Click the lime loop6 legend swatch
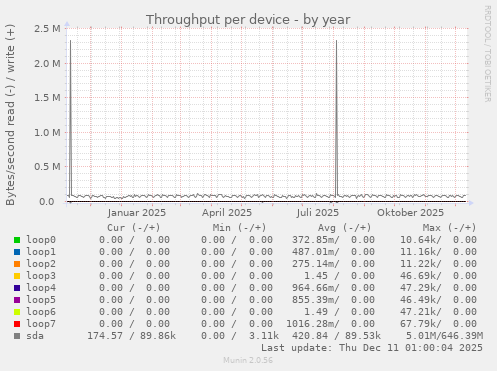Viewport: 497px width, 371px height. coord(17,312)
